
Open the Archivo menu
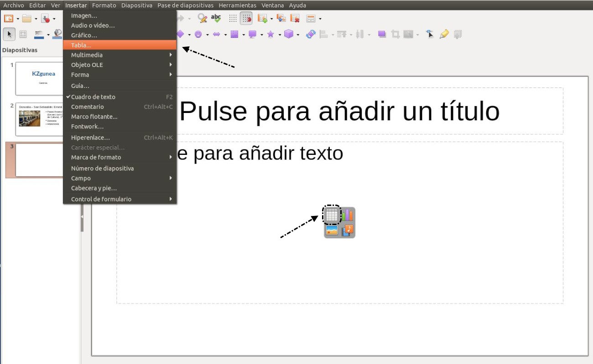pos(14,5)
